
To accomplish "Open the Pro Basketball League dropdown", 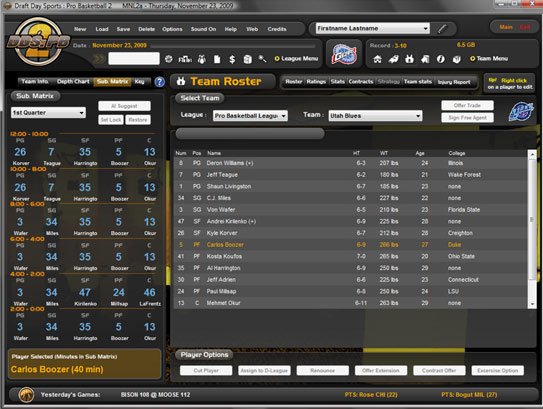I will click(x=250, y=116).
